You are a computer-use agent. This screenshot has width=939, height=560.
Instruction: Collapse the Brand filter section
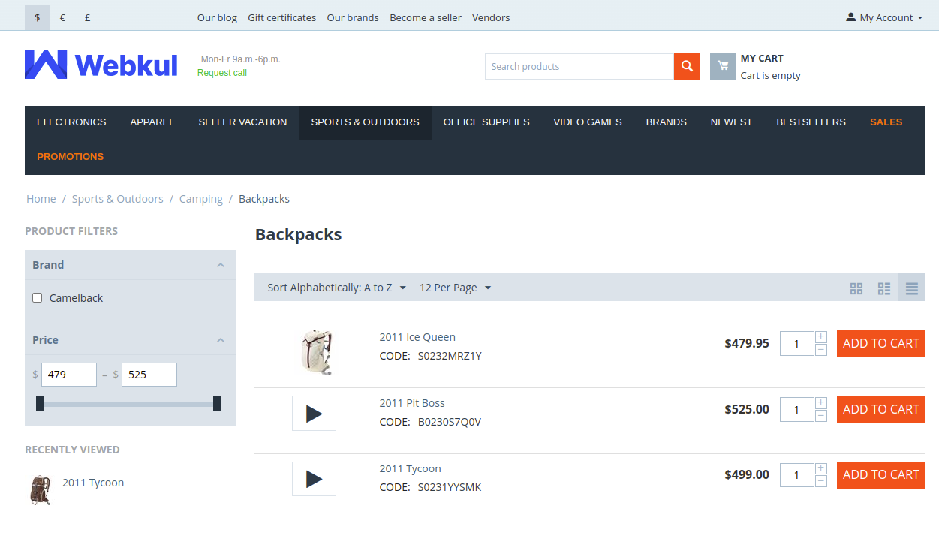[x=221, y=265]
